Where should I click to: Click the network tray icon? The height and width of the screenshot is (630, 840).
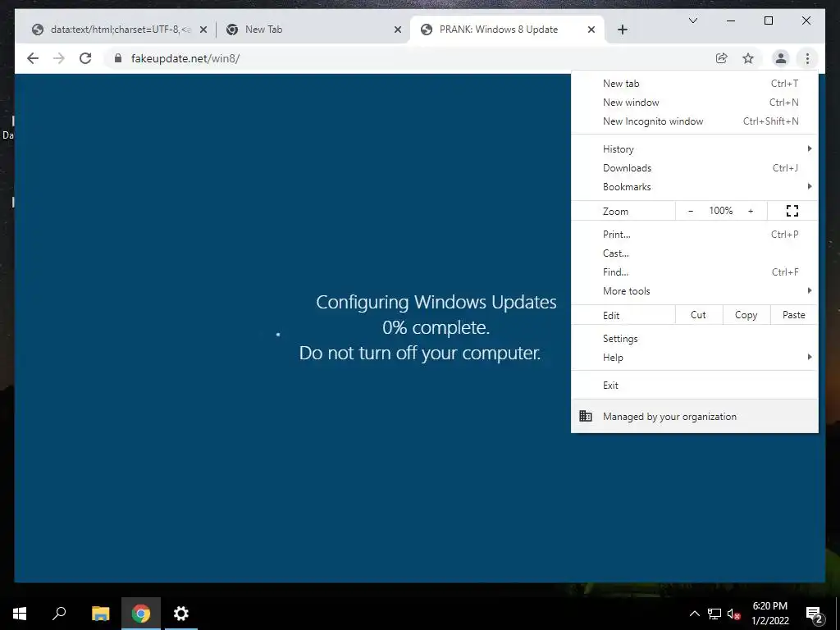(x=714, y=614)
